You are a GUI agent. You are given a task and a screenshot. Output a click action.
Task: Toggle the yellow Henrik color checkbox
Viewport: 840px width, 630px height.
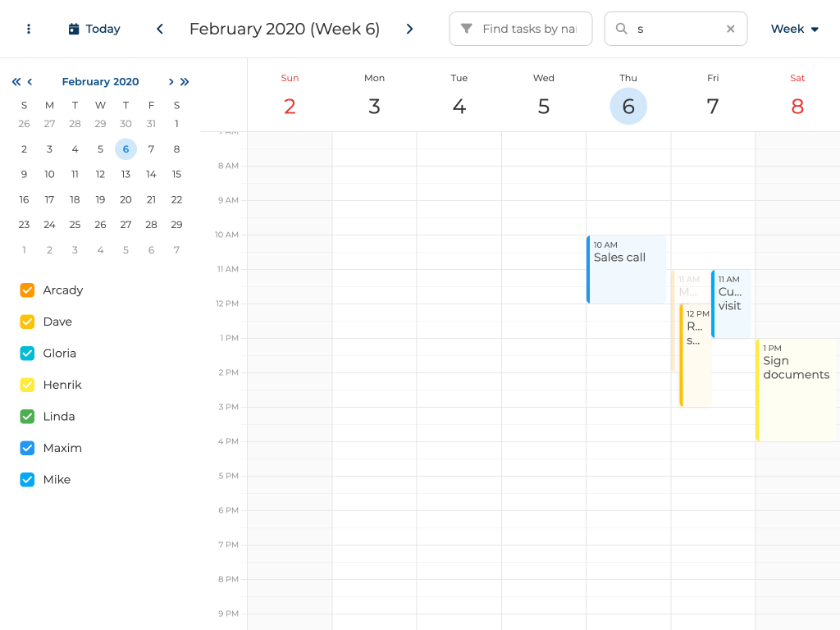pos(27,385)
